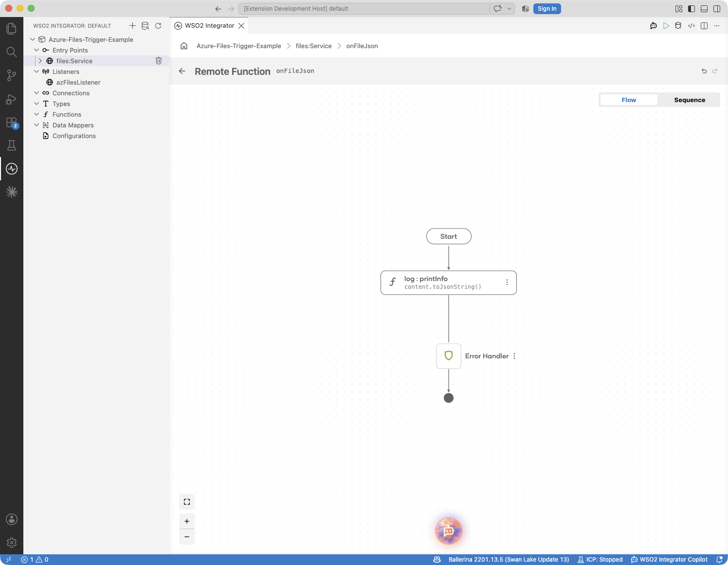Select the log:printInfo flow node
Screen dimensions: 728x565
(x=449, y=282)
